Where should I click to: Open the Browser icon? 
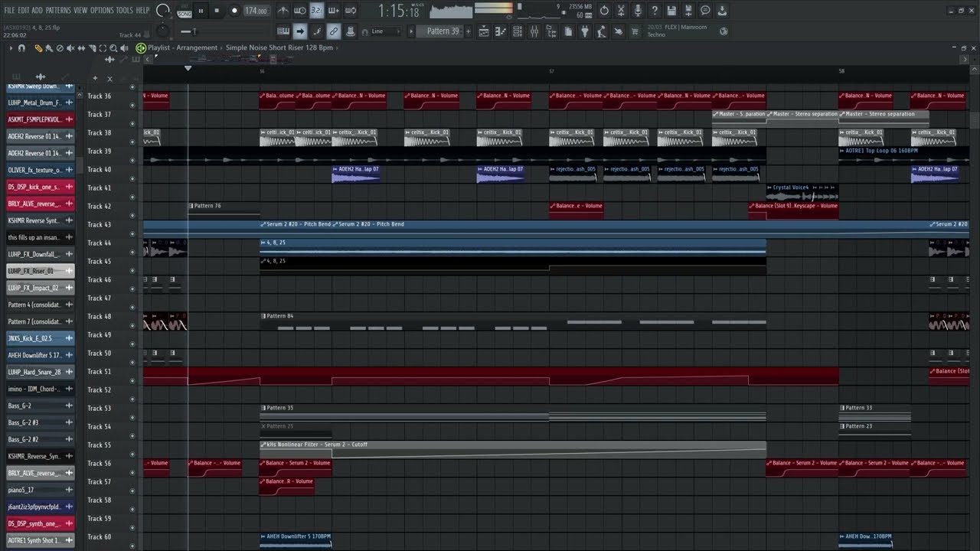pos(551,31)
